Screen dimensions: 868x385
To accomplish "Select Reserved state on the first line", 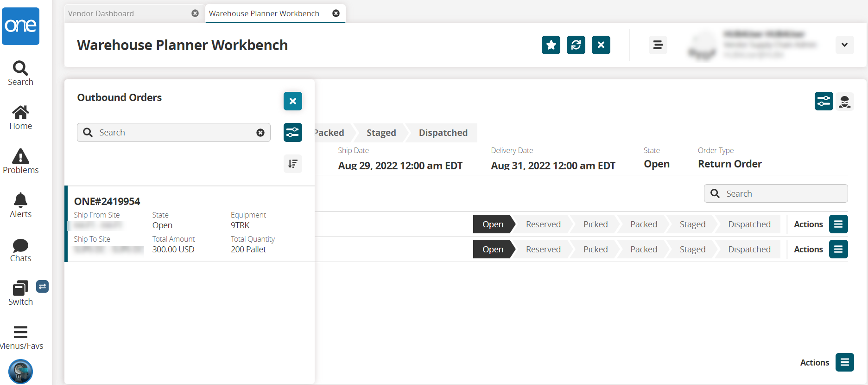I will pyautogui.click(x=543, y=224).
